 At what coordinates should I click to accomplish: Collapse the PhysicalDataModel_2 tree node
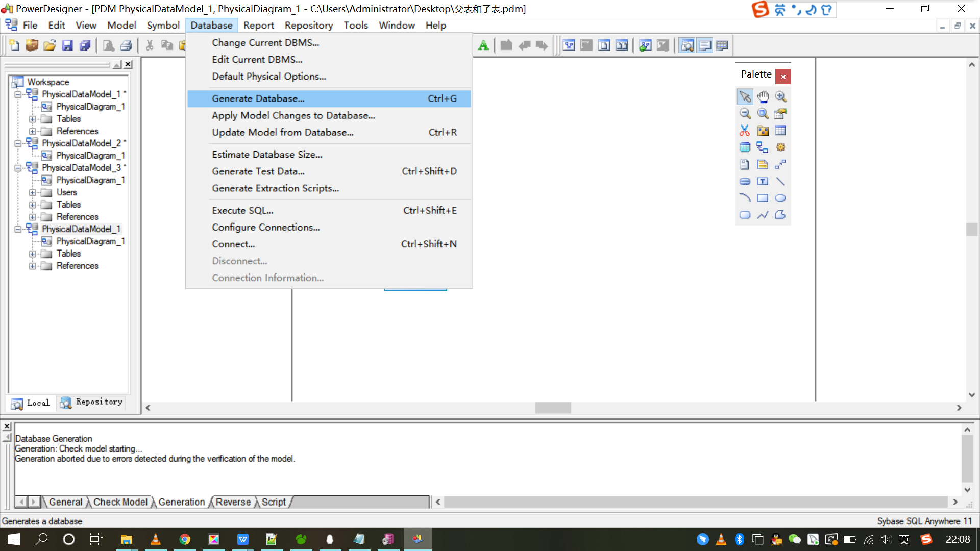point(18,143)
